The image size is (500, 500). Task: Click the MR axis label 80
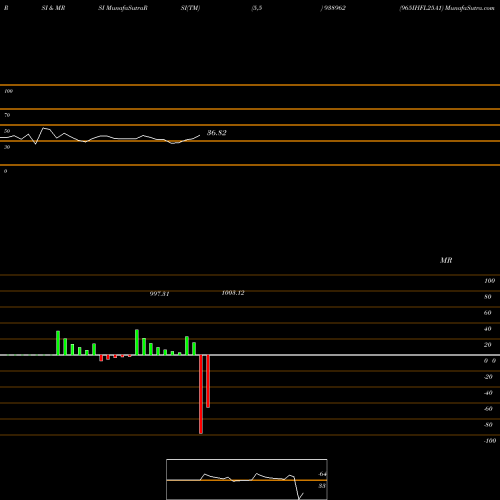(488, 297)
